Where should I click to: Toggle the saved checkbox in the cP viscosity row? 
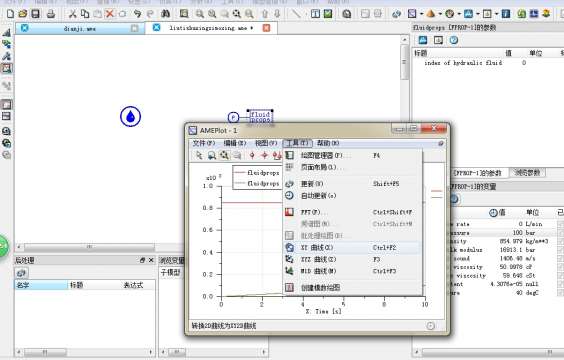[560, 267]
